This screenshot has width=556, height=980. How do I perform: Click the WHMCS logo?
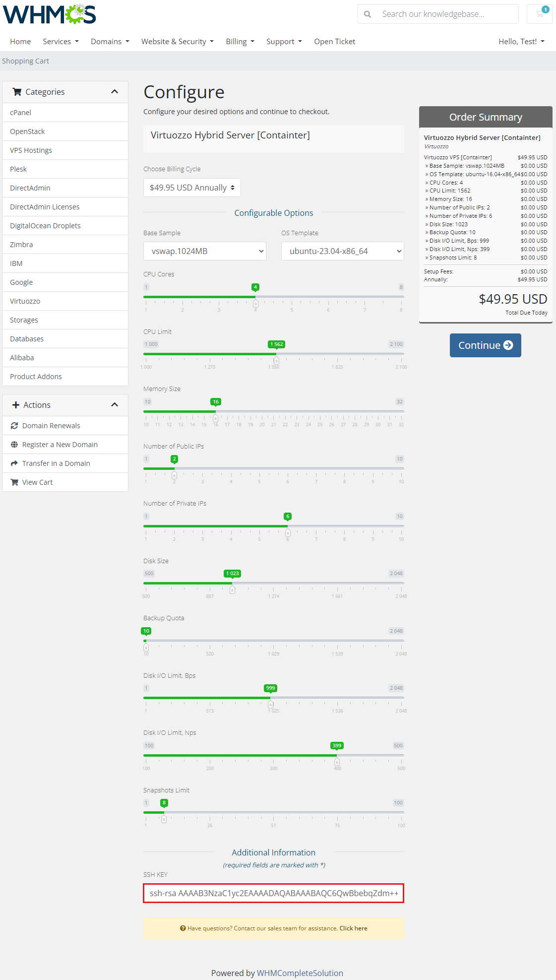50,14
